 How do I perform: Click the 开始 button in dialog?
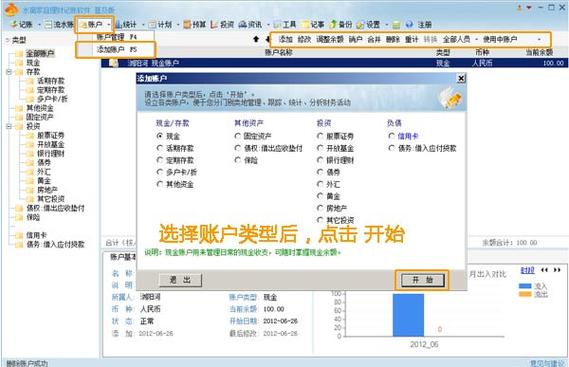422,280
